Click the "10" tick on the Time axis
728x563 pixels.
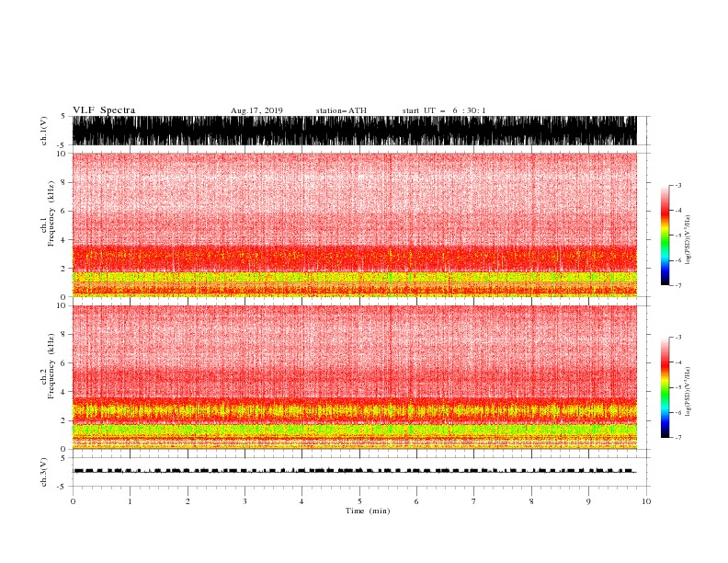point(646,501)
